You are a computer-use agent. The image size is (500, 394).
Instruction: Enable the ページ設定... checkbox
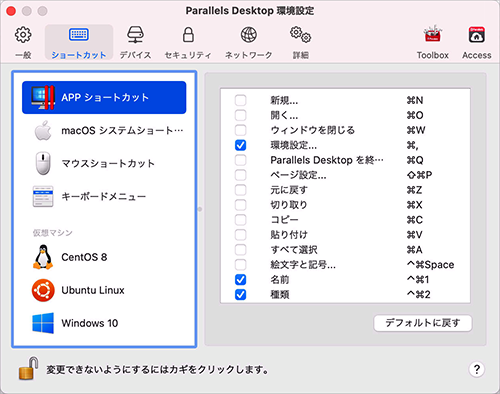point(240,175)
